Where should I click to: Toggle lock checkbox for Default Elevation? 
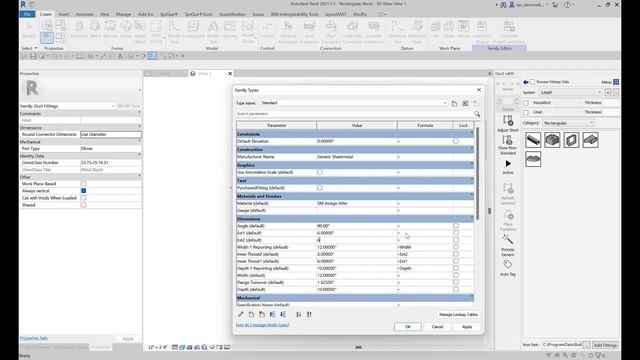(x=456, y=141)
